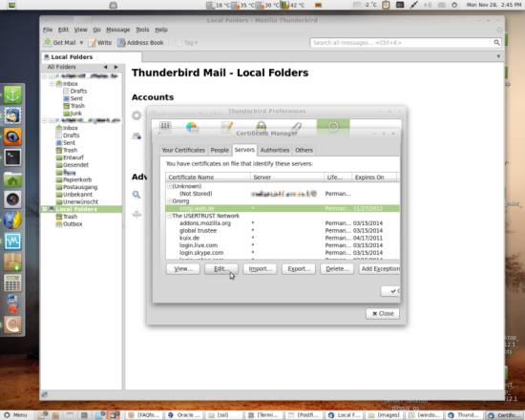Sort by Certificate Name column

point(208,178)
